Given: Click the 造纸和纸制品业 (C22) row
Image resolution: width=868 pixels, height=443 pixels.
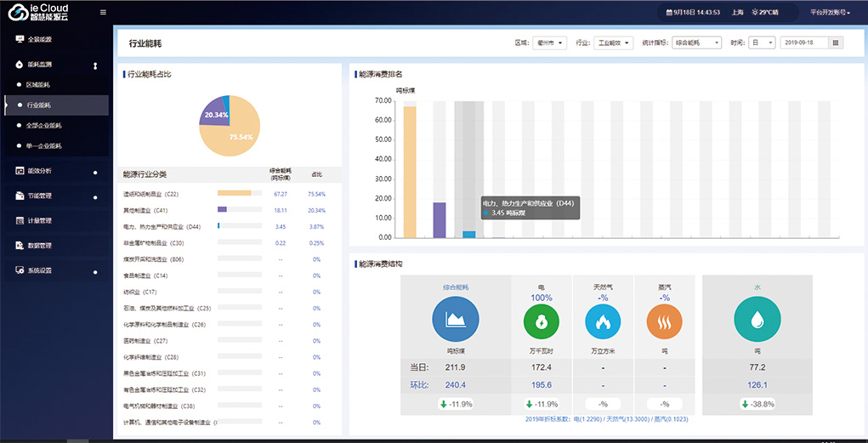Looking at the screenshot, I should tap(151, 194).
